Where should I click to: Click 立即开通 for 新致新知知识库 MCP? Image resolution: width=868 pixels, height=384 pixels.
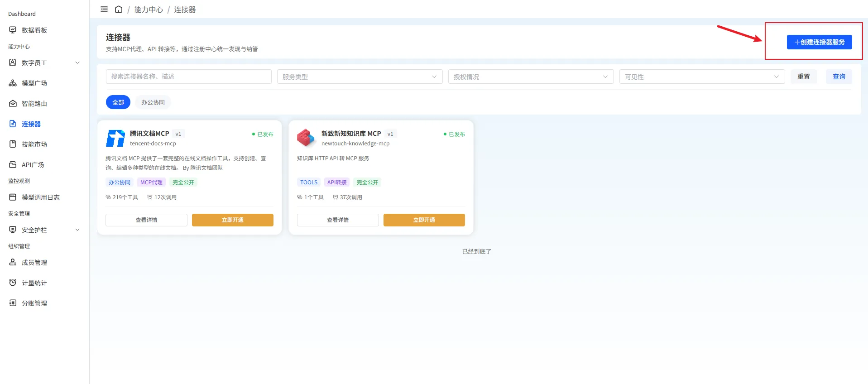(424, 220)
